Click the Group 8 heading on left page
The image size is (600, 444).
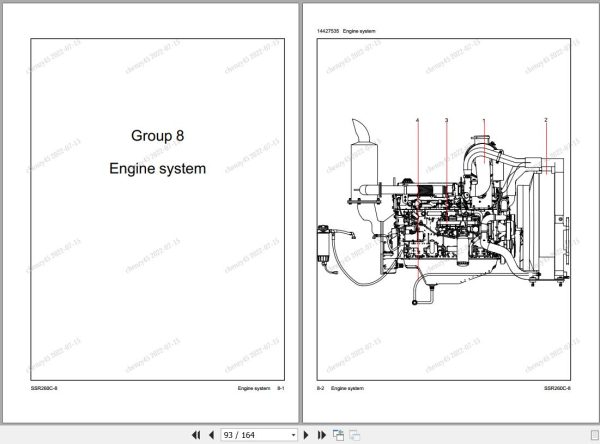158,135
